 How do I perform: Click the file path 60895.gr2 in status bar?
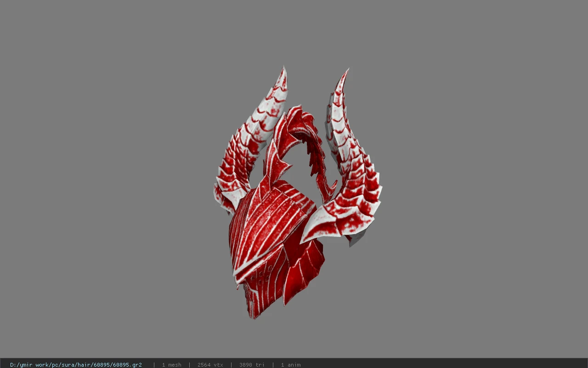pos(76,365)
